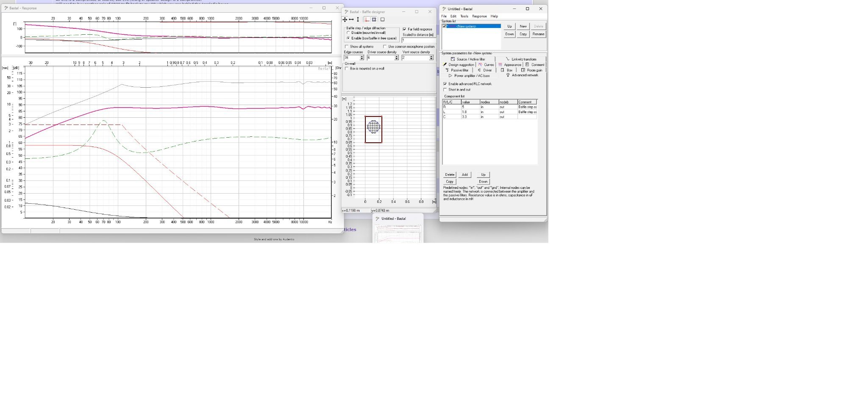Click Copy button under Component list
The height and width of the screenshot is (410, 868).
450,182
